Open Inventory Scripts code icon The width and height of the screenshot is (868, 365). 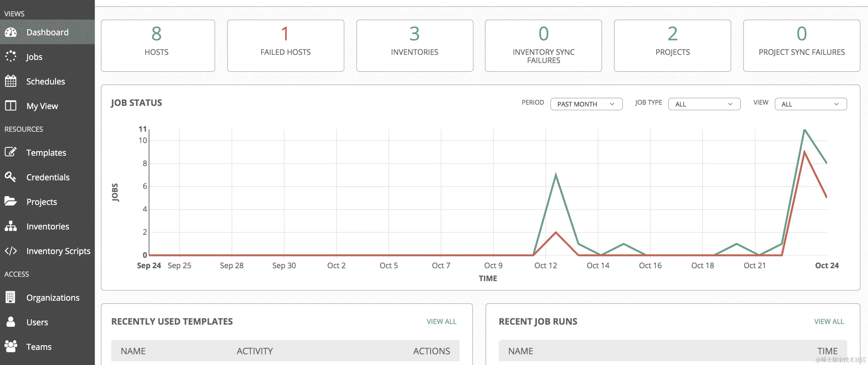click(x=11, y=251)
